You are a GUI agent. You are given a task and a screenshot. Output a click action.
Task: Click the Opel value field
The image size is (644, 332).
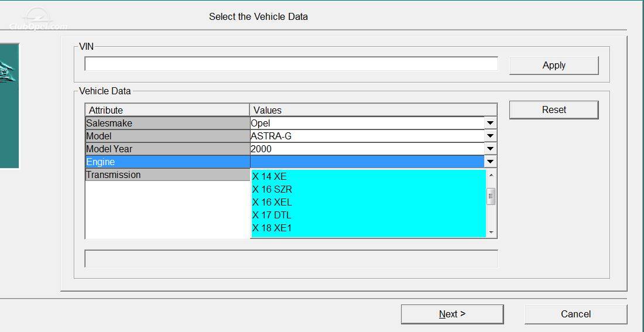click(x=367, y=123)
